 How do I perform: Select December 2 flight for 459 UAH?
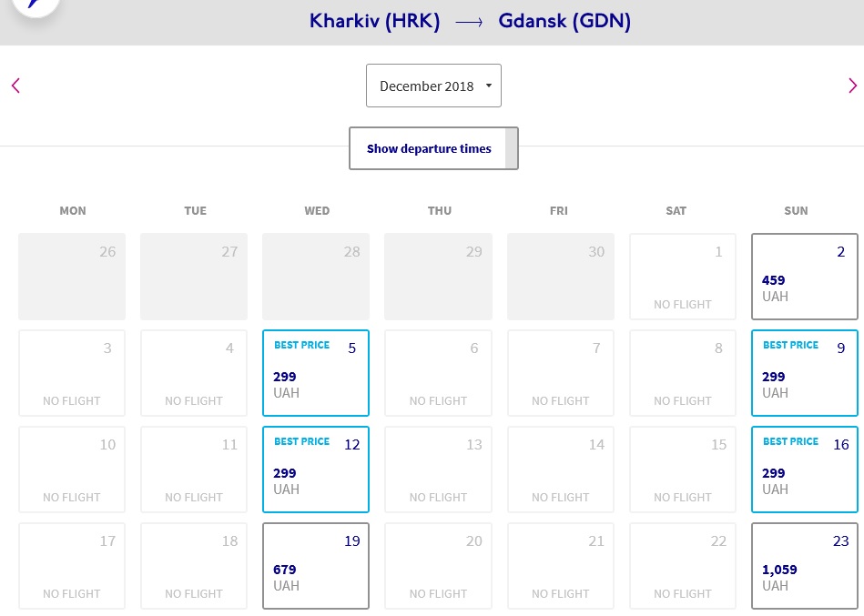(x=805, y=277)
